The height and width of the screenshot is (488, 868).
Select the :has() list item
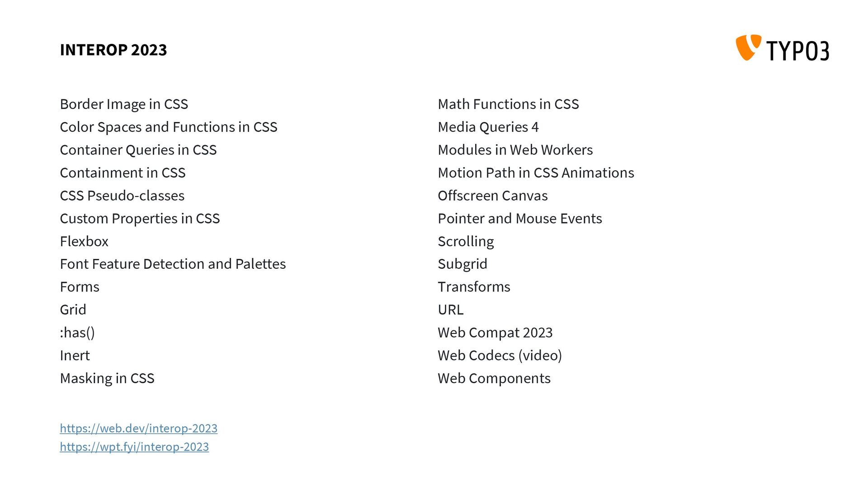(x=77, y=333)
